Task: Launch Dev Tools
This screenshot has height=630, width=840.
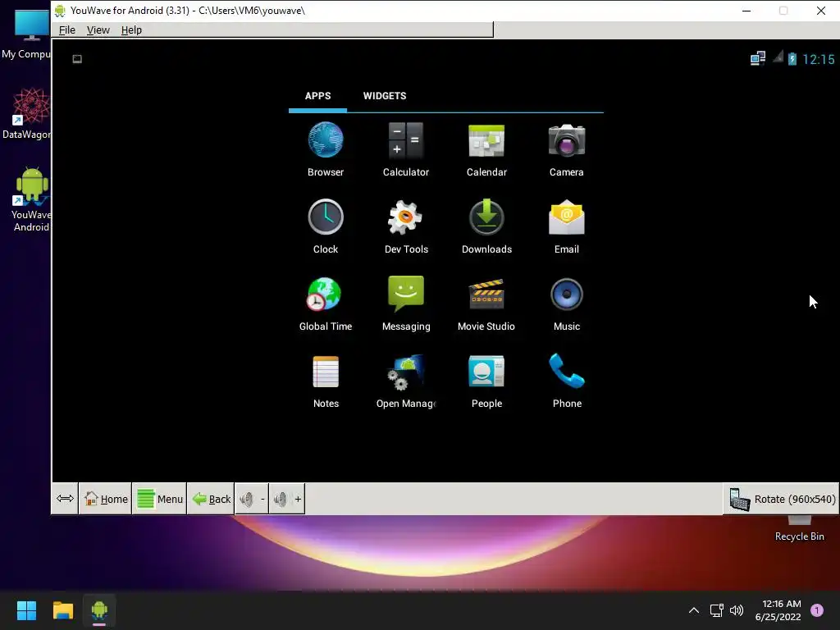Action: click(405, 226)
